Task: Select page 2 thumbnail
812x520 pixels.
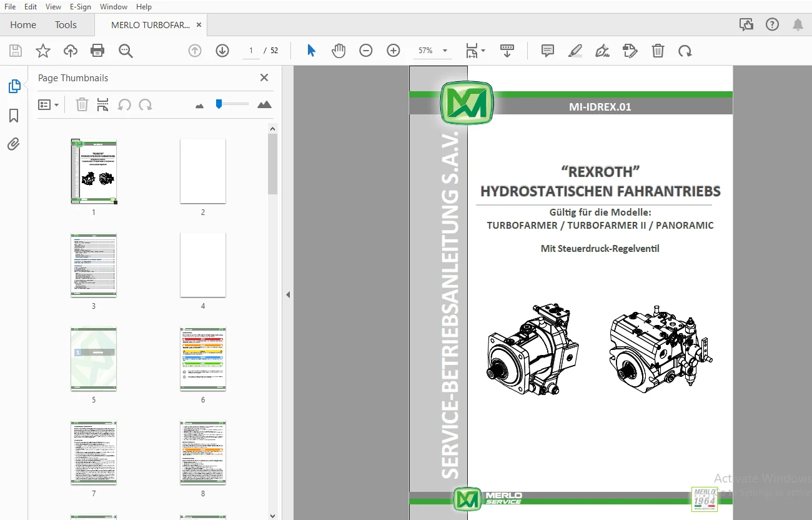Action: [203, 171]
